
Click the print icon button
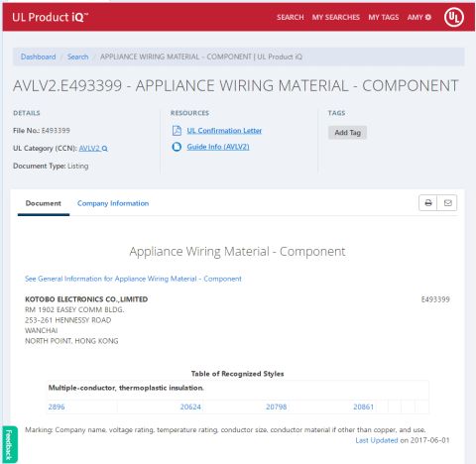[x=428, y=203]
